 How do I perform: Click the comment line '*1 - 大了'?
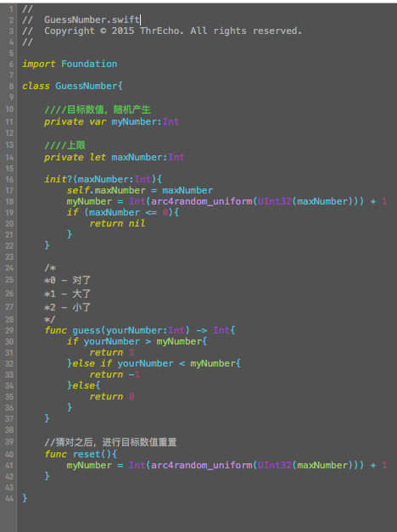(x=67, y=294)
